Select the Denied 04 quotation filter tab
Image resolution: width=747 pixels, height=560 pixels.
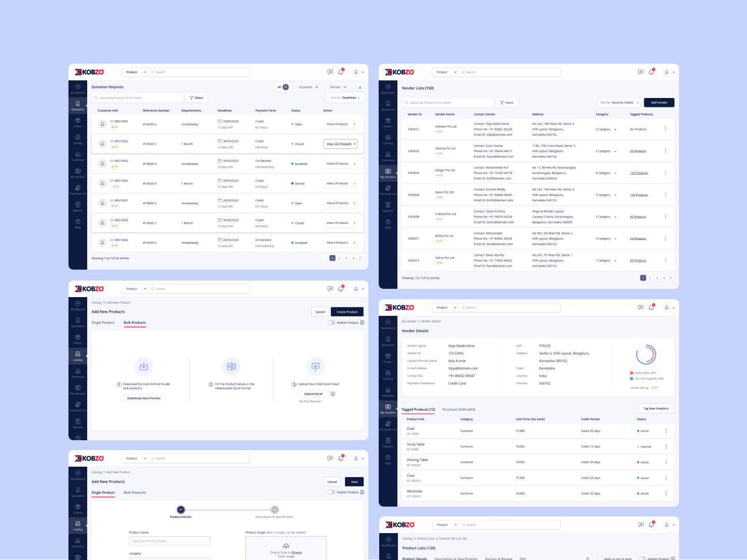click(x=338, y=87)
